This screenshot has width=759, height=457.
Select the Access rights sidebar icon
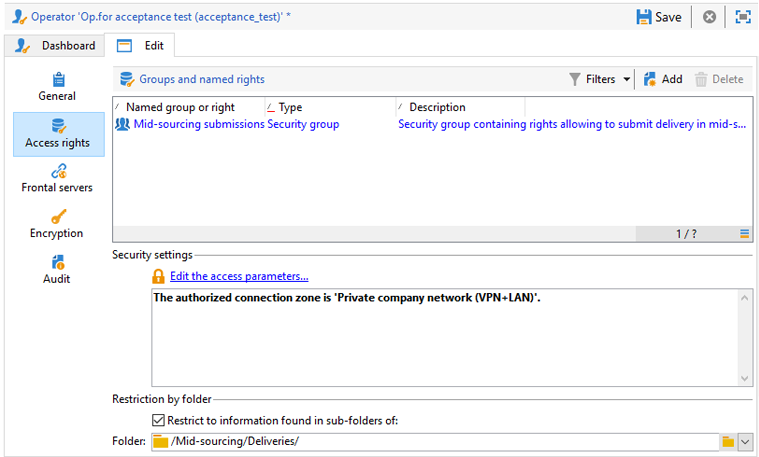point(59,126)
